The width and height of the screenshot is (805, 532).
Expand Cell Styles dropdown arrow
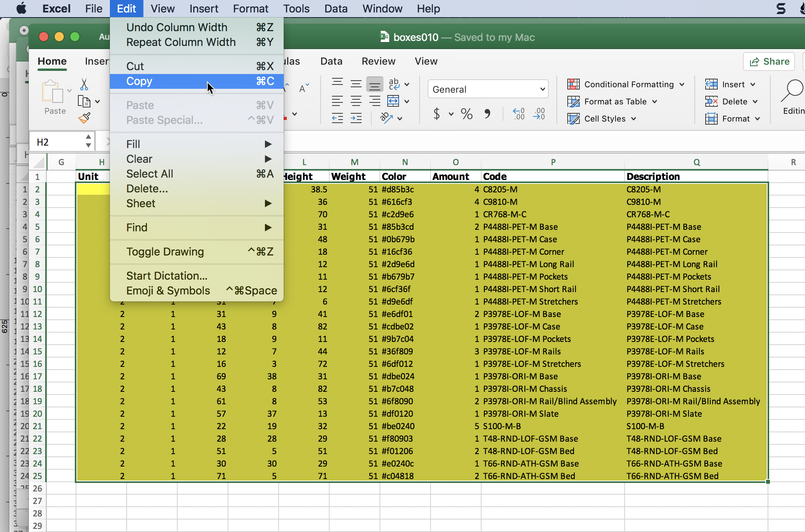pyautogui.click(x=634, y=119)
